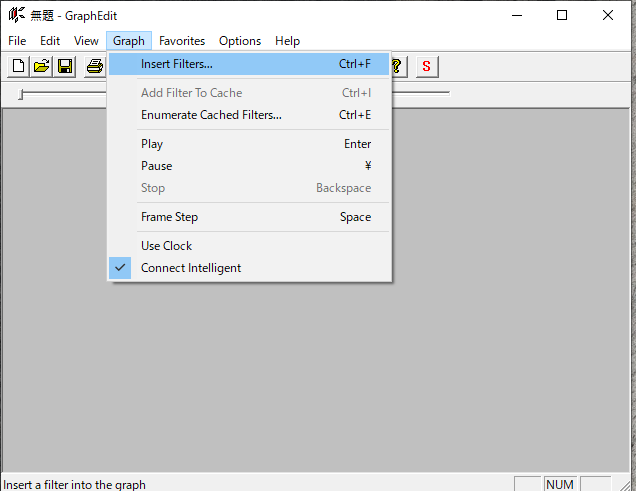Screen dimensions: 636x491
Task: Choose Insert Filters... from Graph menu
Action: (x=249, y=64)
